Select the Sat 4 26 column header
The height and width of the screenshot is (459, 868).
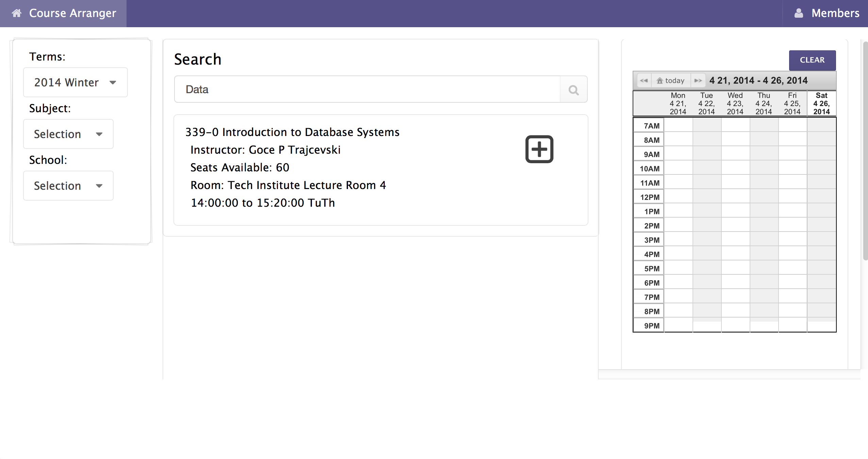821,103
